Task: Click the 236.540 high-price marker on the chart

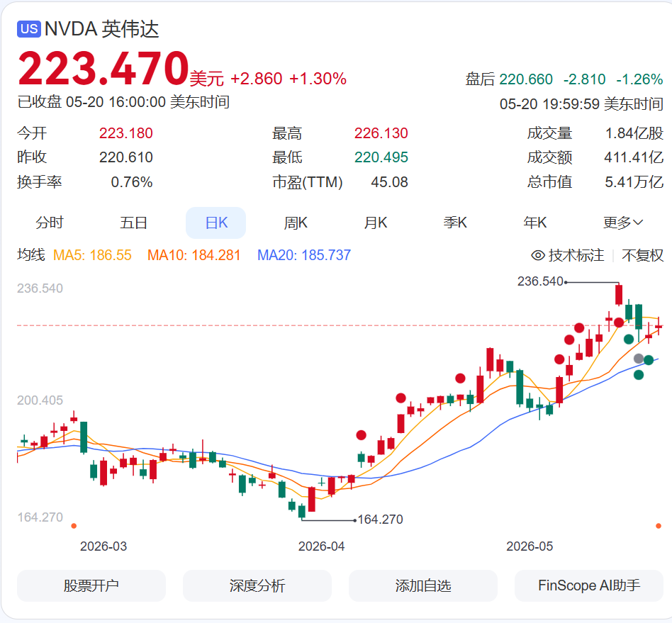Action: 540,281
